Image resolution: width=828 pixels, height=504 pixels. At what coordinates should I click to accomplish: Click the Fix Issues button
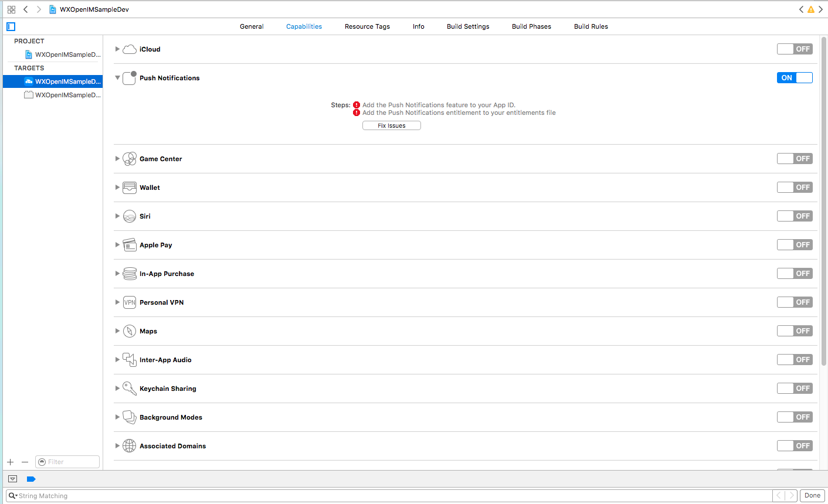[x=392, y=125]
